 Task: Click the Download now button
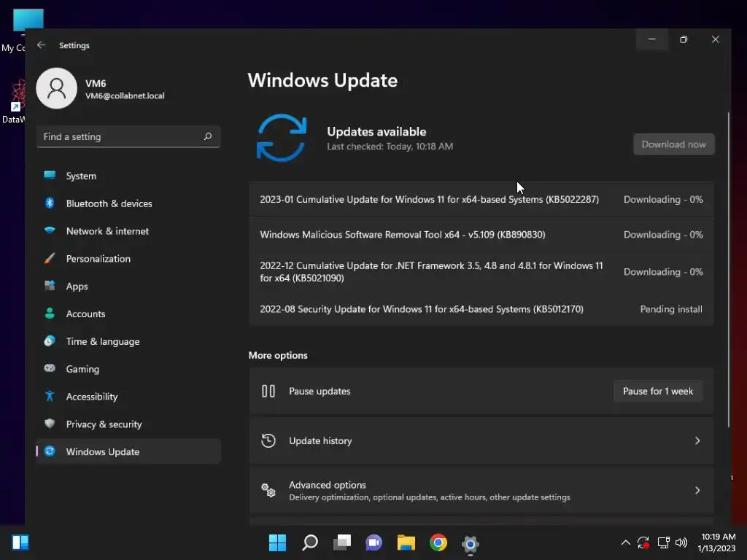pyautogui.click(x=673, y=144)
